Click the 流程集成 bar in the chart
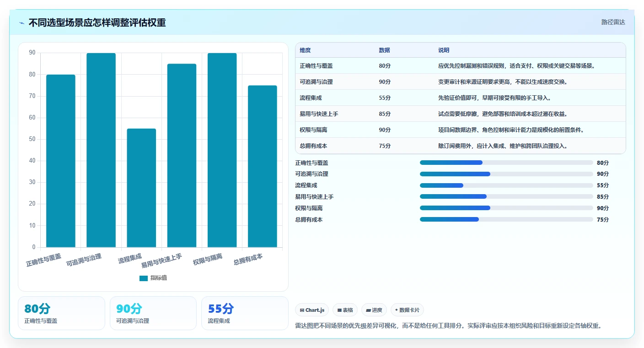Image resolution: width=644 pixels, height=348 pixels. pyautogui.click(x=141, y=188)
